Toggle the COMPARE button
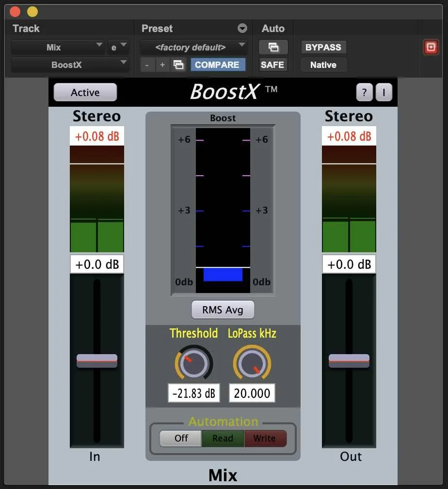 coord(217,65)
